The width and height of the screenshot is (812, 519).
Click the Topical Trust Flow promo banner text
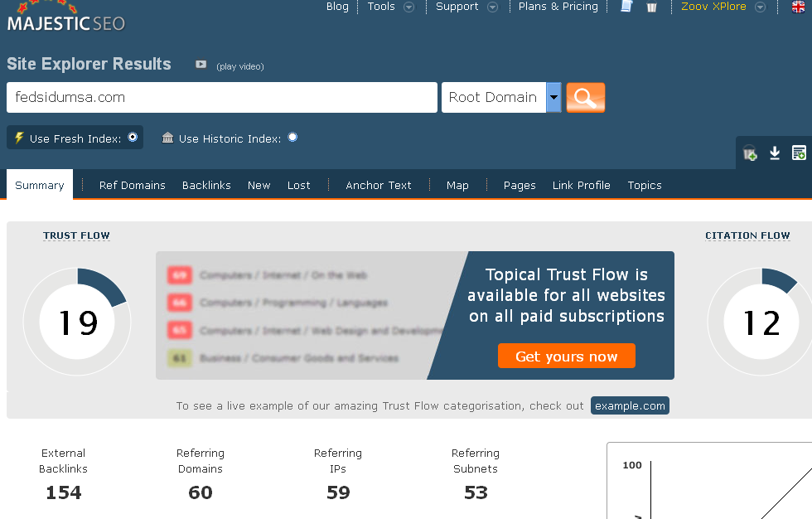[x=567, y=295]
